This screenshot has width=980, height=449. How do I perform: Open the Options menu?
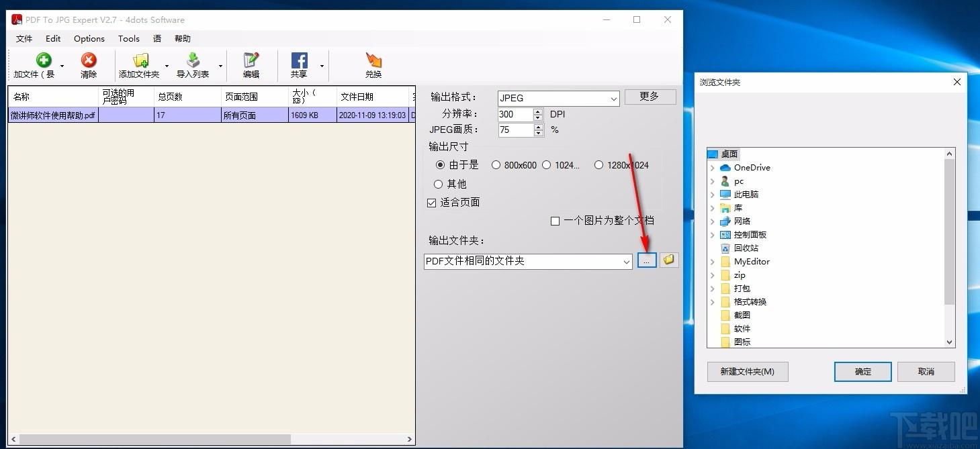coord(89,39)
